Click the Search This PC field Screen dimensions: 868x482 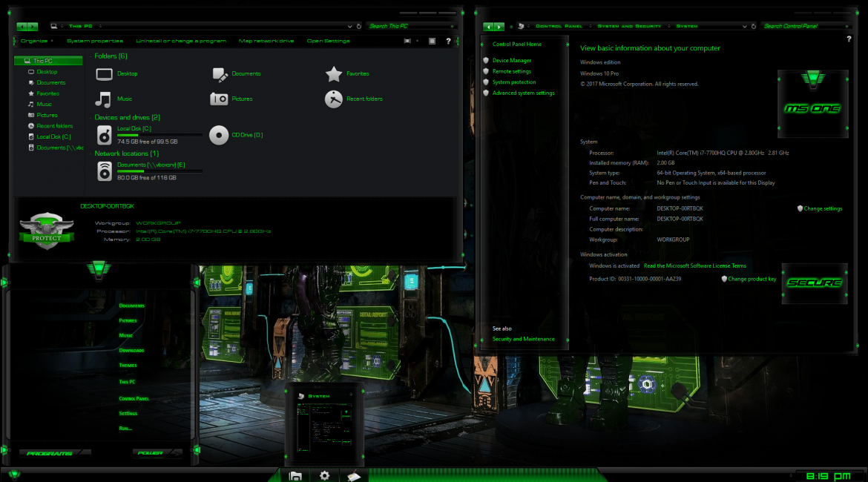411,26
